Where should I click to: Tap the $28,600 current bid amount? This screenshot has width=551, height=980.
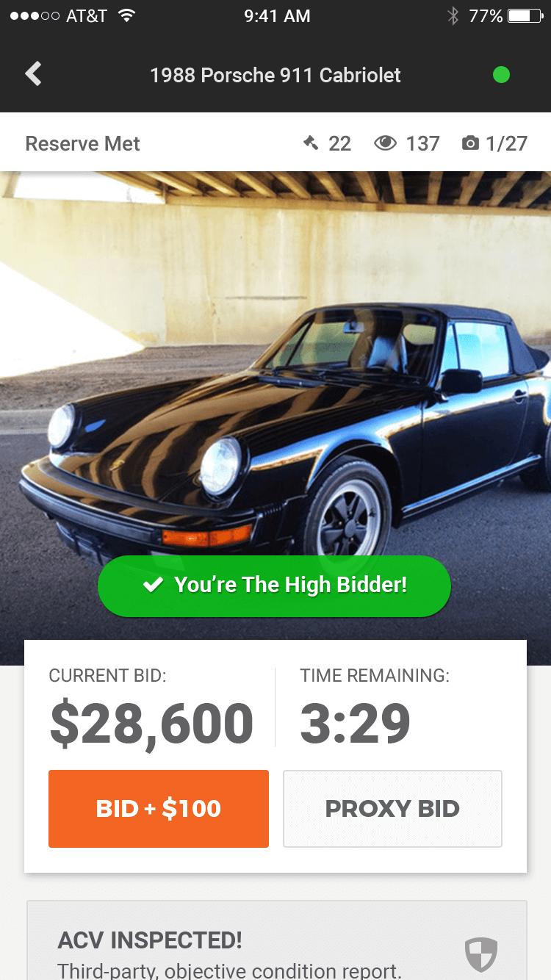151,724
